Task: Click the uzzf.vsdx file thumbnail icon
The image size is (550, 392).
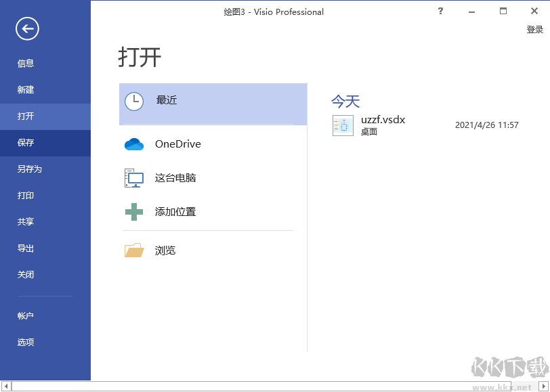Action: (343, 125)
